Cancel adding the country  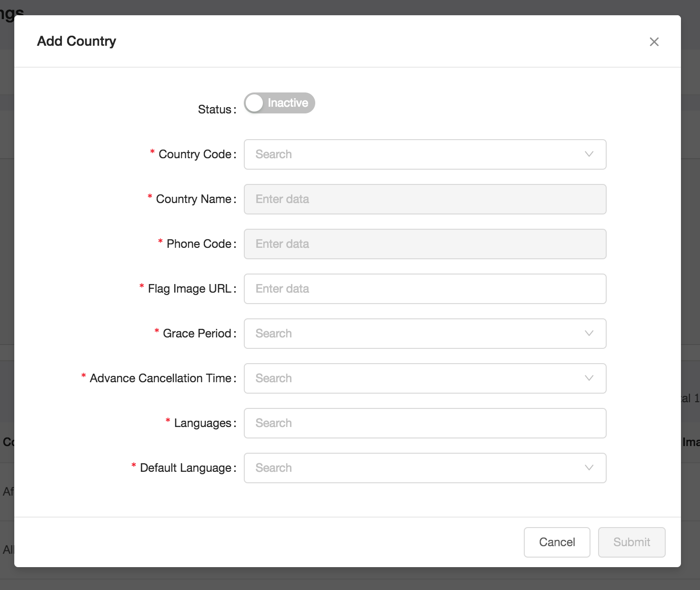click(x=557, y=542)
